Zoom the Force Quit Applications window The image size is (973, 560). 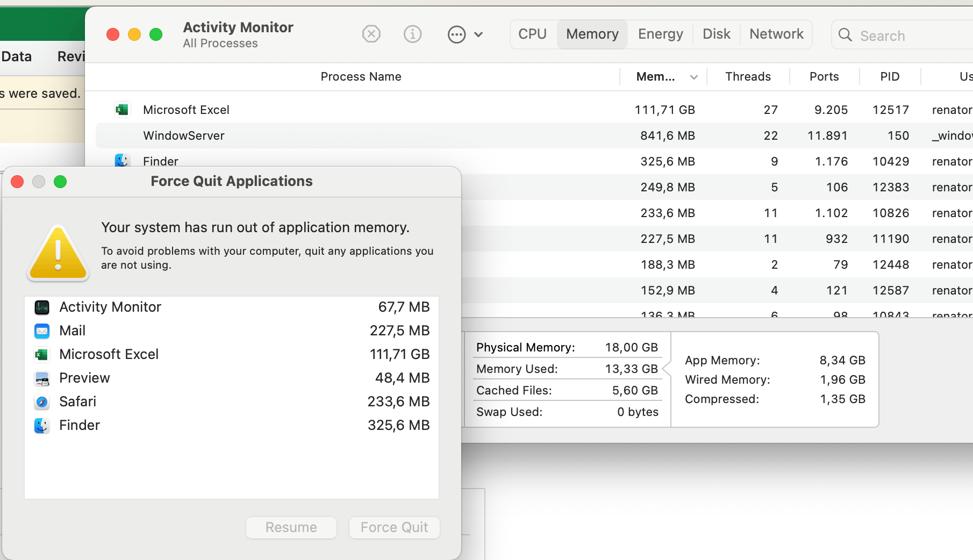coord(60,182)
